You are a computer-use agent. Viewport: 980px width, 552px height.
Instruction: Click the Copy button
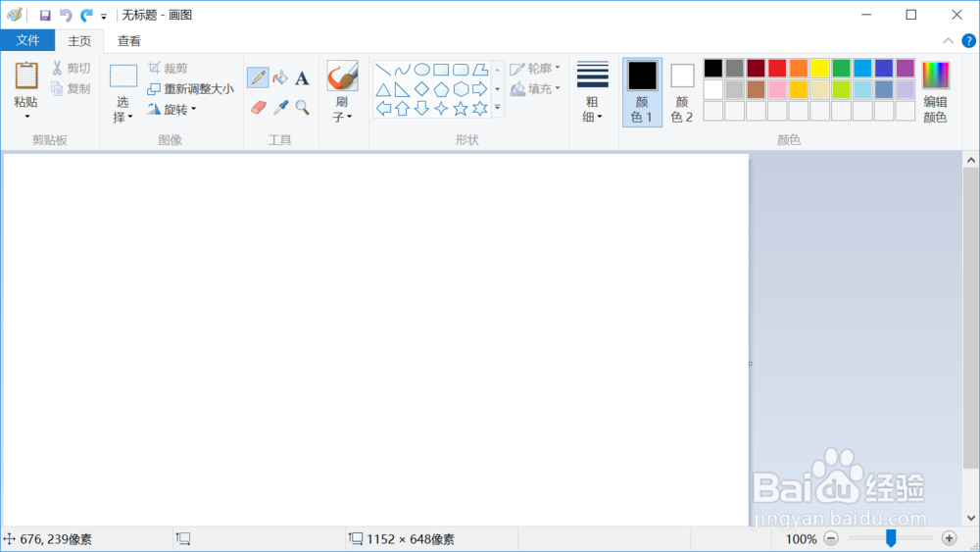pos(71,89)
